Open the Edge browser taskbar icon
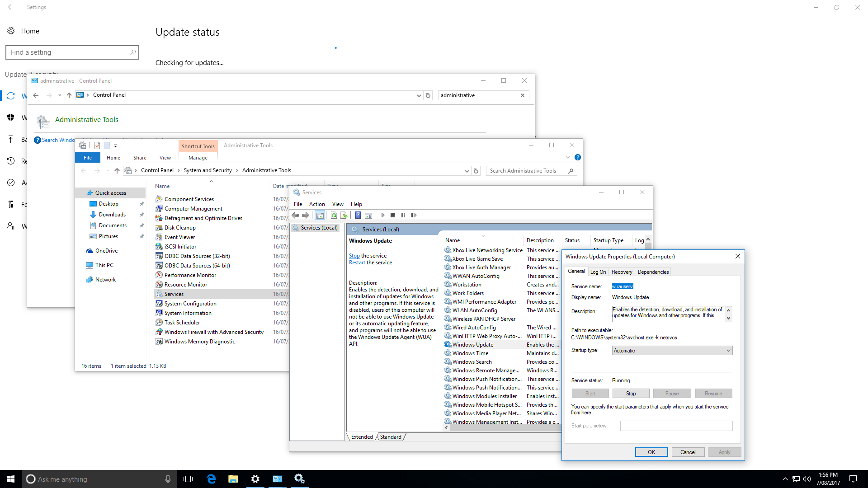Viewport: 868px width, 488px height. tap(211, 479)
